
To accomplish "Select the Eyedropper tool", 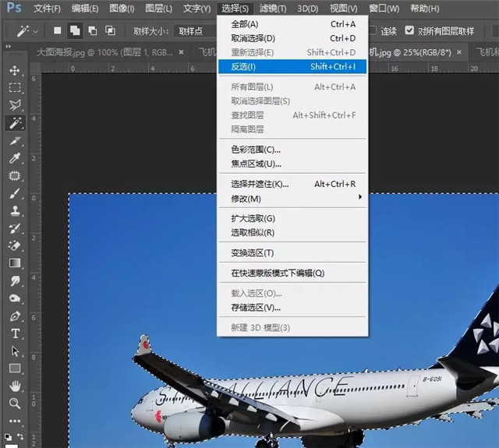I will point(15,158).
